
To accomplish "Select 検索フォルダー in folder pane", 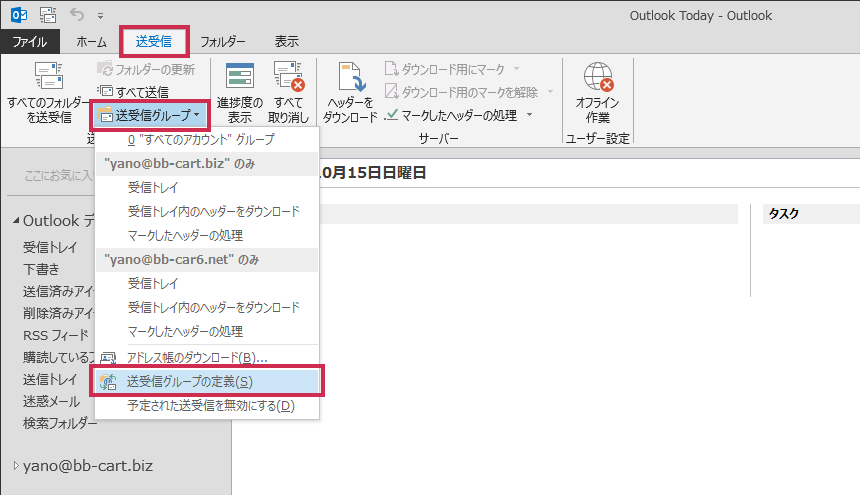I will click(x=60, y=423).
